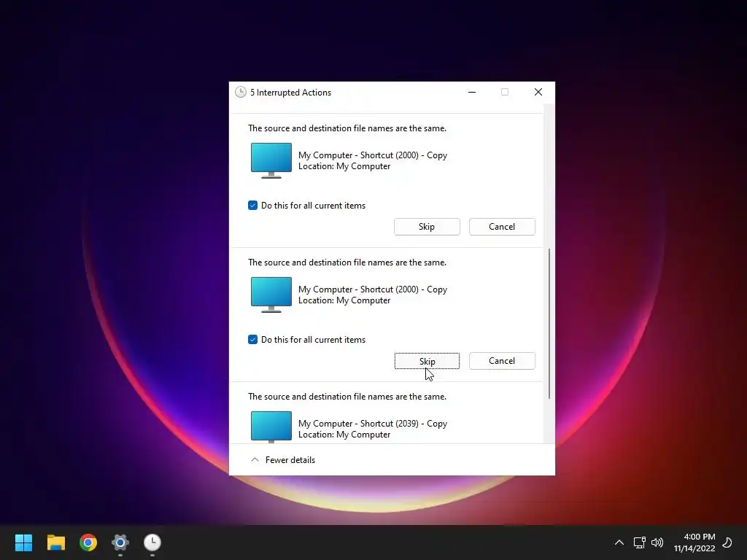Click the focused Skip button in second section
This screenshot has width=747, height=560.
click(427, 361)
